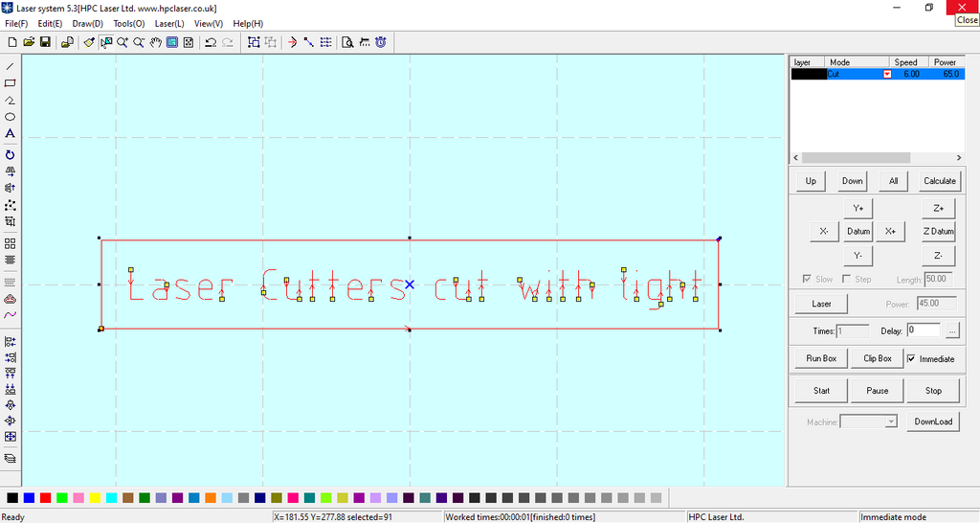Select the Line drawing tool

(10, 66)
